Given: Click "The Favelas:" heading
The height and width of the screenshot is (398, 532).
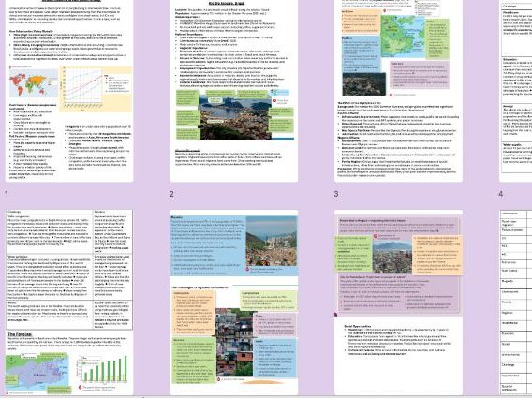Looking at the screenshot, I should [20, 334].
